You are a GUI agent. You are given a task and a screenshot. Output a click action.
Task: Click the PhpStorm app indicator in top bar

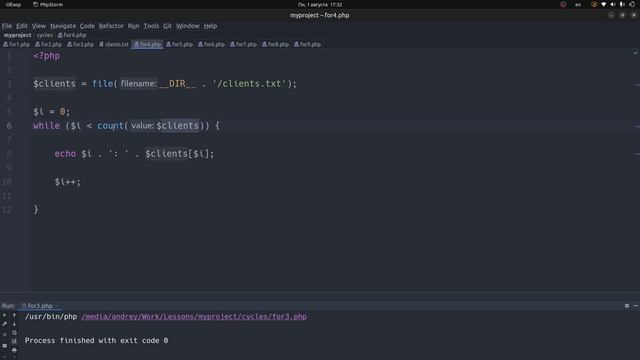tap(48, 4)
